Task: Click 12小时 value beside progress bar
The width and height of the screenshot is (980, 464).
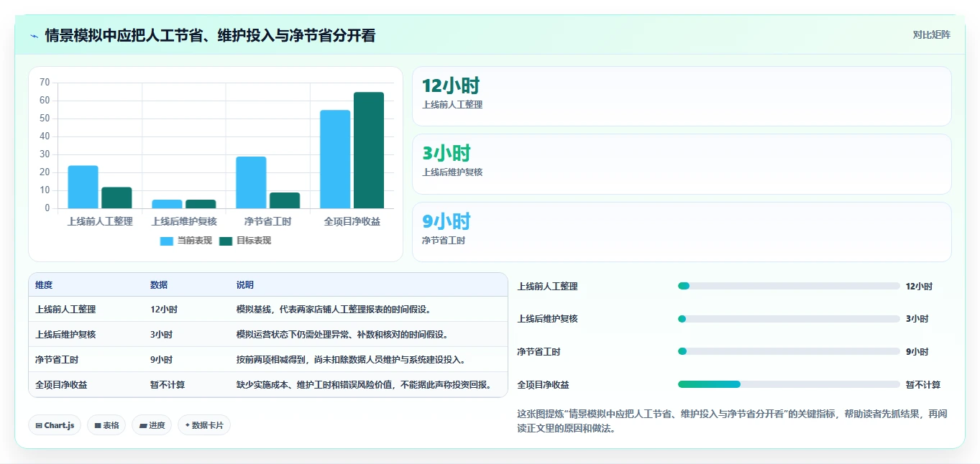Action: (x=919, y=286)
